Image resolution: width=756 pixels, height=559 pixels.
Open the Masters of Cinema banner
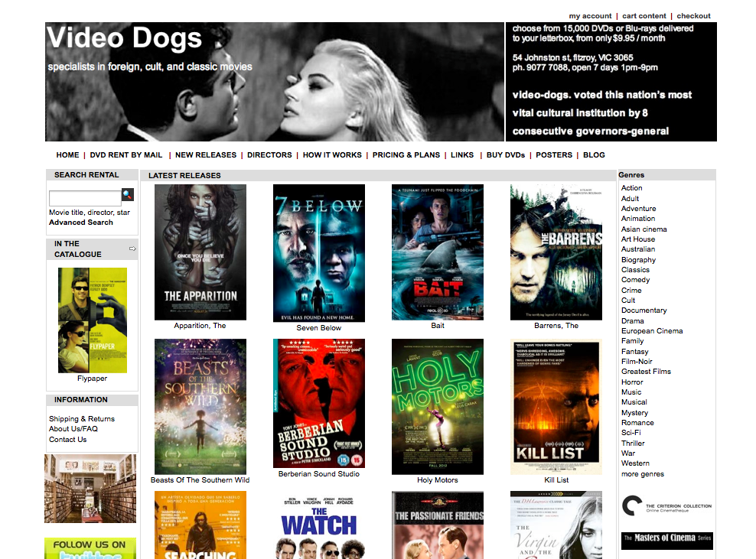[666, 540]
